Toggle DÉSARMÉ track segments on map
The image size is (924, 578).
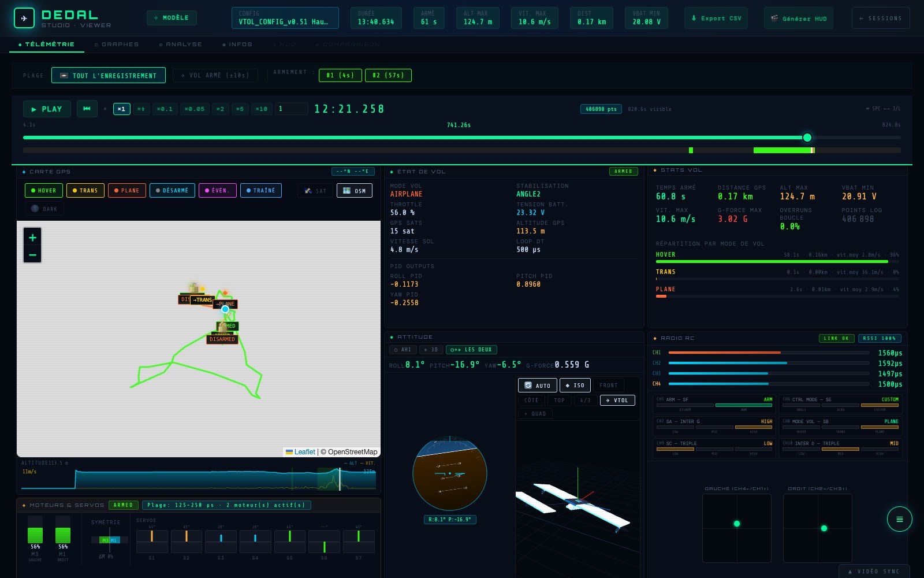172,191
